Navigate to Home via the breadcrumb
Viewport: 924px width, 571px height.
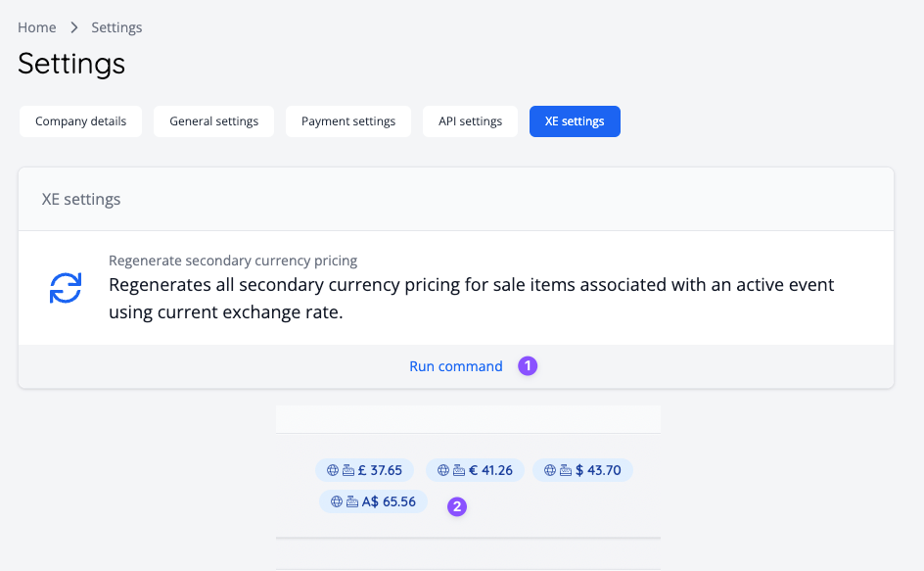pos(36,27)
